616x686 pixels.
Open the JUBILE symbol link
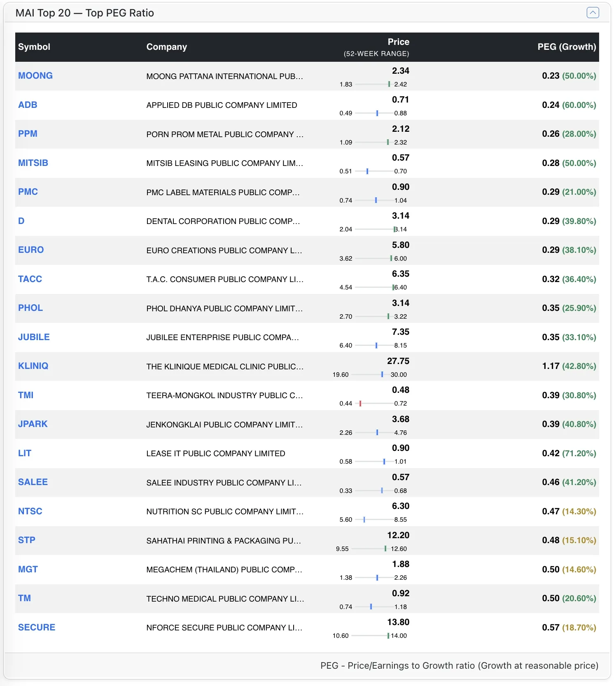point(34,337)
